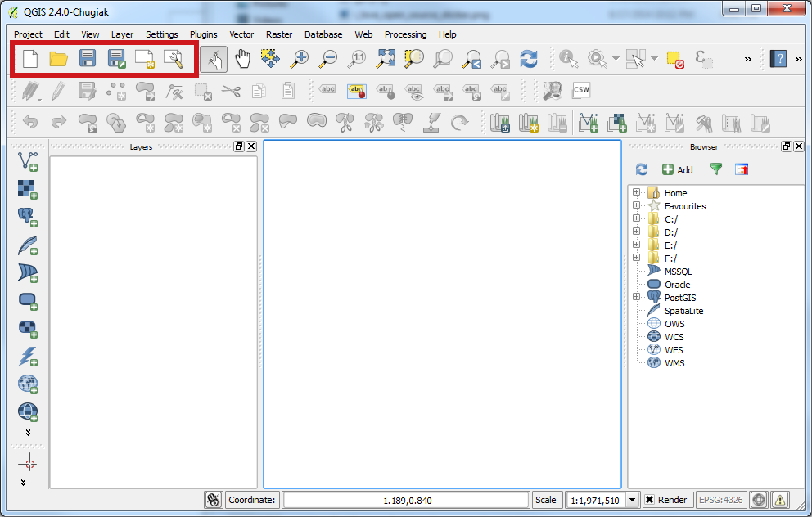
Task: Click the Zoom In magnifier tool
Action: [300, 59]
